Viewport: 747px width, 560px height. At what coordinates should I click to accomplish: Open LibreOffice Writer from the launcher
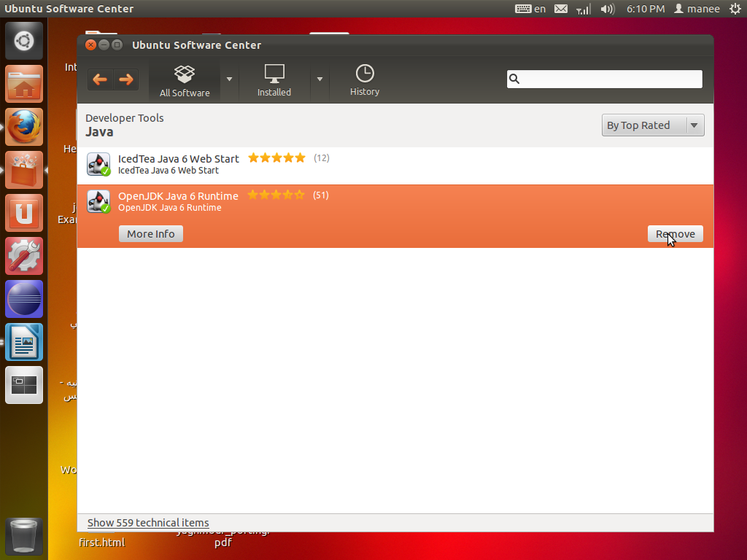tap(24, 343)
